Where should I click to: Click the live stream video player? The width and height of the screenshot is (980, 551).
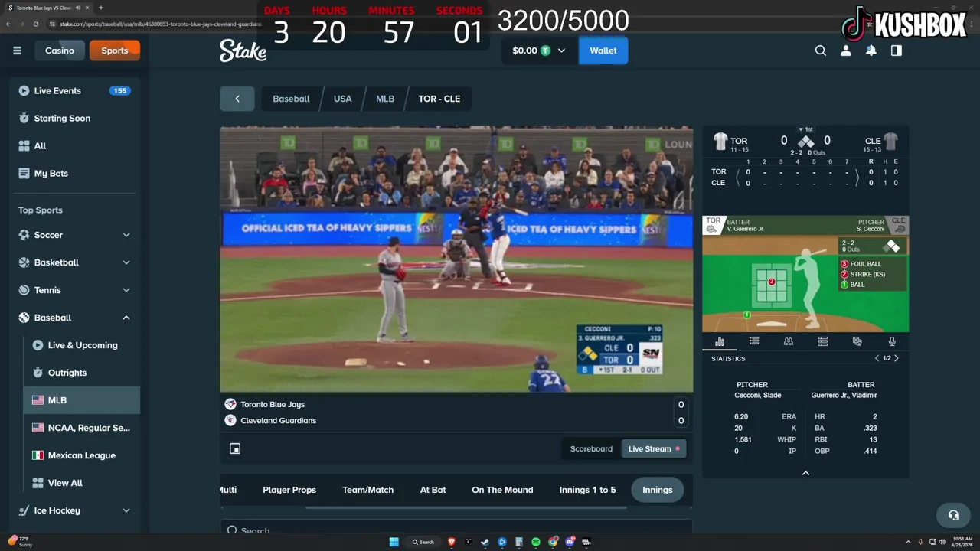pos(456,259)
